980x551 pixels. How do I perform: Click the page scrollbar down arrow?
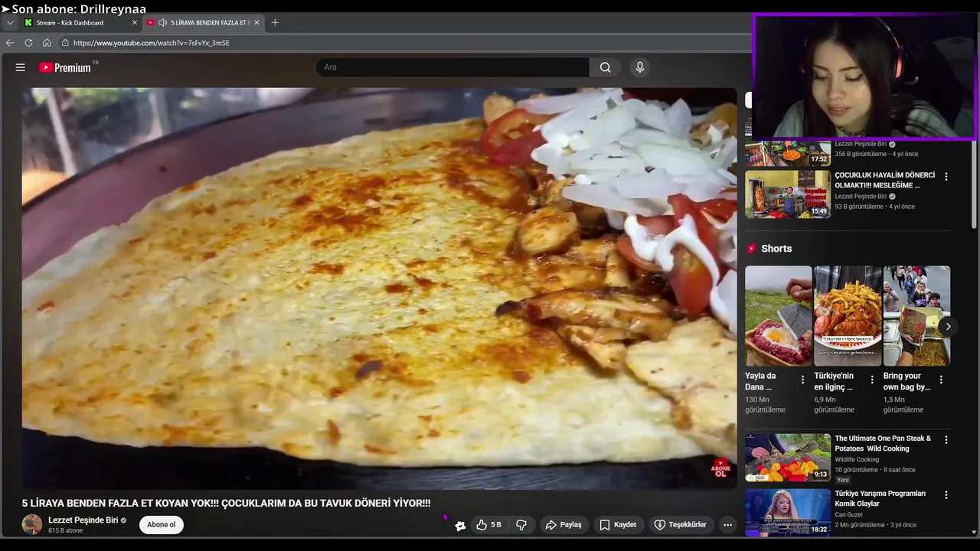click(974, 531)
